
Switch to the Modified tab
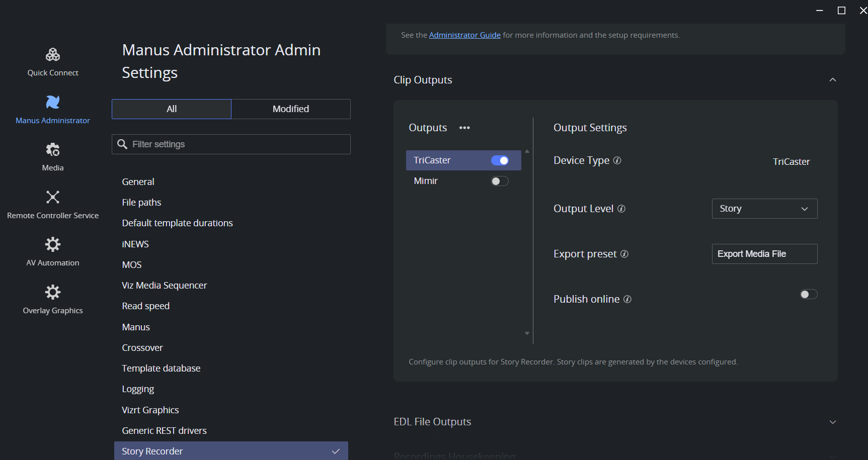point(291,109)
